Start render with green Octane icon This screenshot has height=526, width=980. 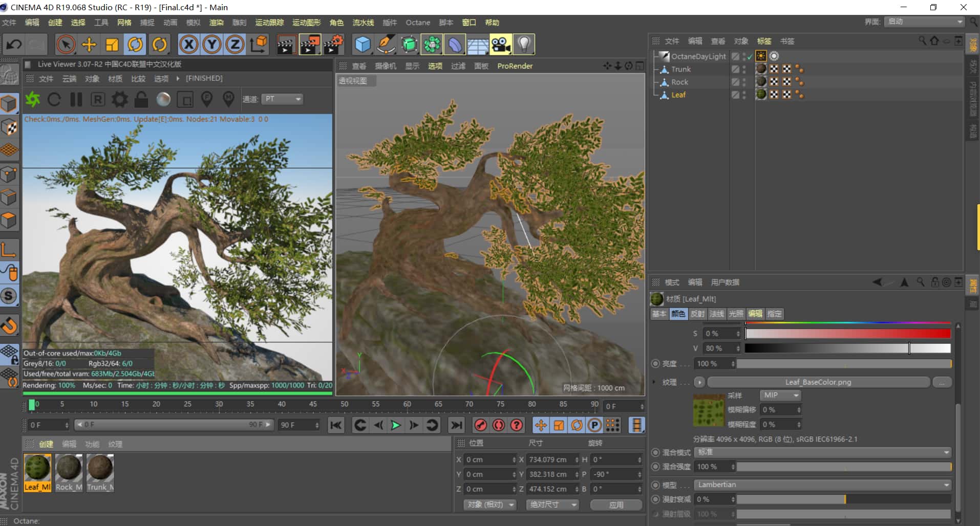pyautogui.click(x=33, y=99)
